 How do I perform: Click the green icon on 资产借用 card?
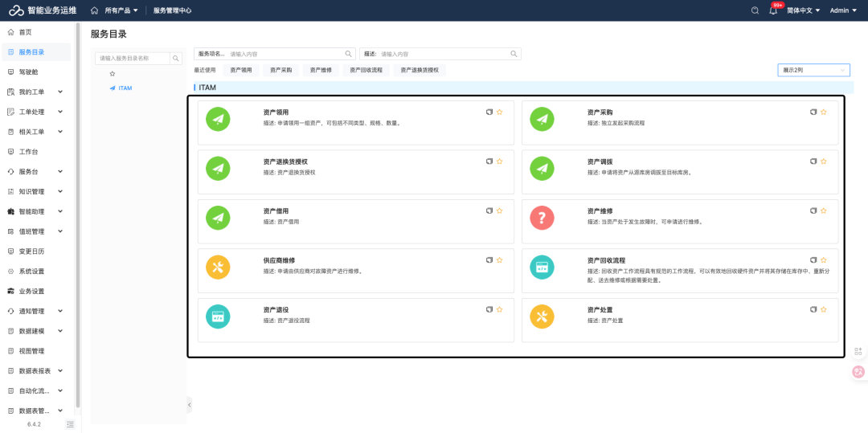click(218, 218)
